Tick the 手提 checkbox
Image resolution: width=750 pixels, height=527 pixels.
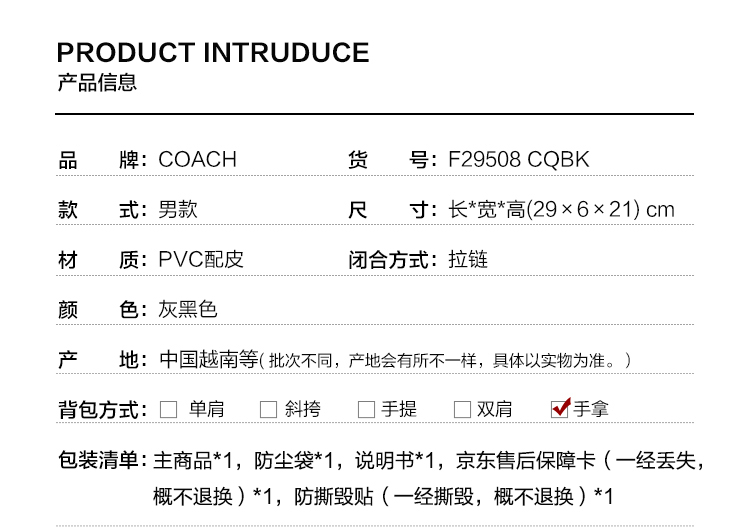pyautogui.click(x=365, y=409)
